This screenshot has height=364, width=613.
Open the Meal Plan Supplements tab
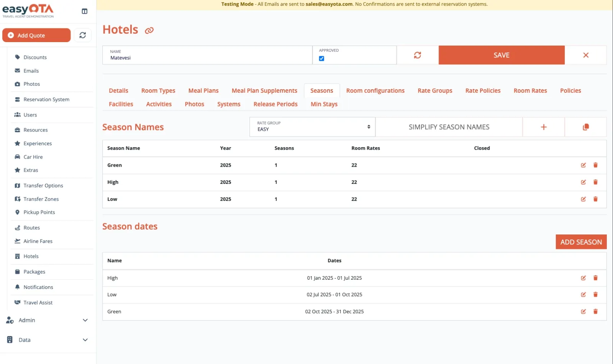coord(264,90)
